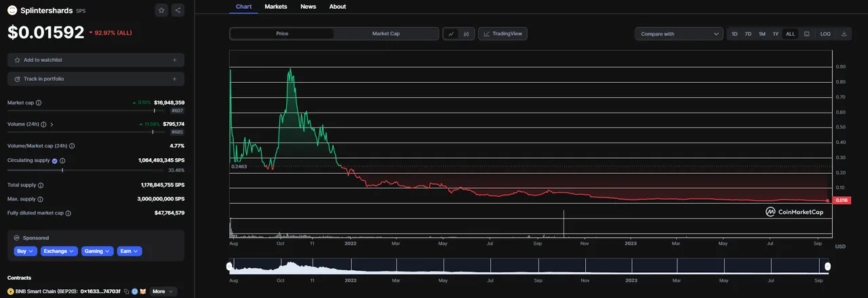Expand the Buy sponsored dropdown
Viewport: 868px width, 298px height.
pyautogui.click(x=25, y=251)
